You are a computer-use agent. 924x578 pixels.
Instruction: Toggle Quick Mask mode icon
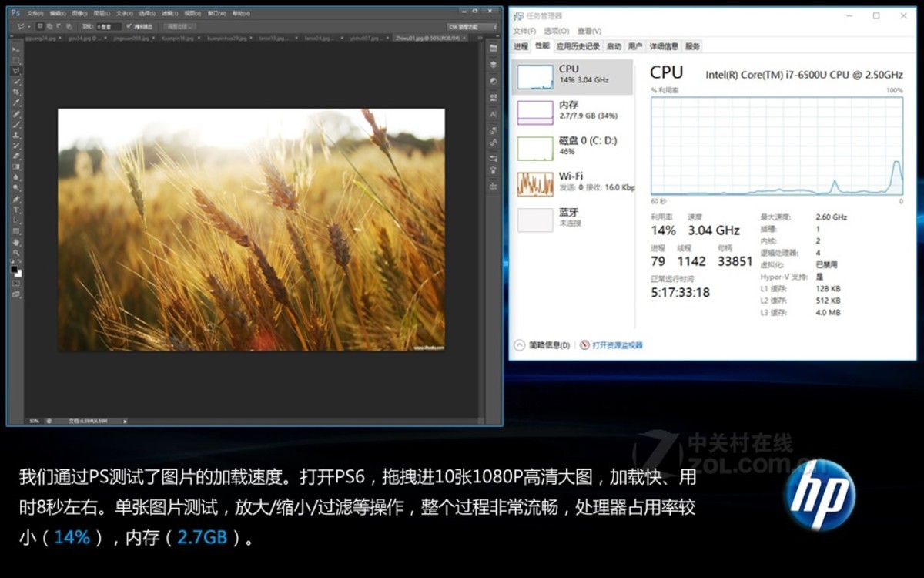pyautogui.click(x=16, y=284)
